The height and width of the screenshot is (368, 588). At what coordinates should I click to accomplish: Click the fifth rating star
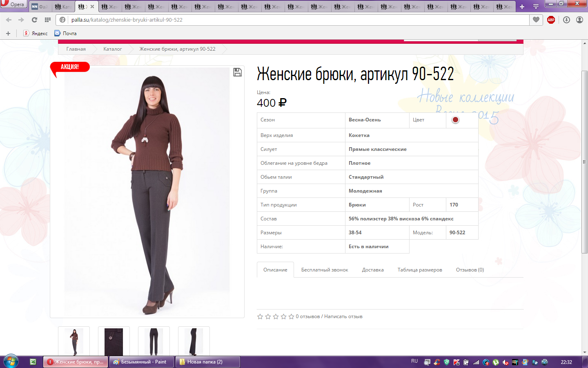point(291,316)
